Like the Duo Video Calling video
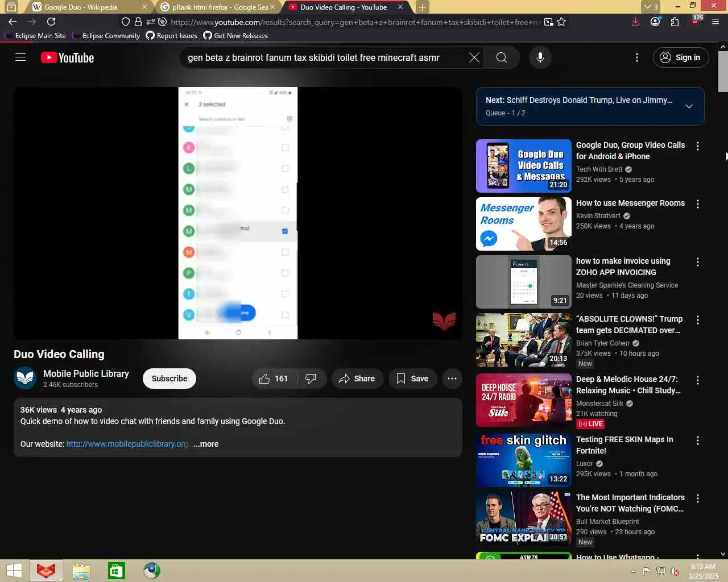Viewport: 728px width, 582px height. pos(274,379)
